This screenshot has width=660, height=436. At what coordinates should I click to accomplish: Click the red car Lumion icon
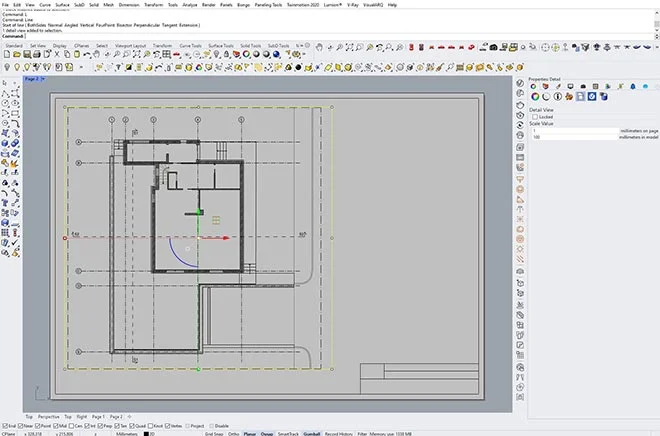[177, 54]
